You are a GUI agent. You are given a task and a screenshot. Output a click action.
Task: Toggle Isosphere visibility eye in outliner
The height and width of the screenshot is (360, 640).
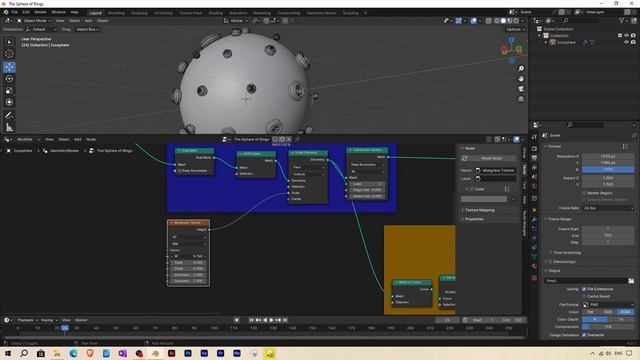point(627,42)
